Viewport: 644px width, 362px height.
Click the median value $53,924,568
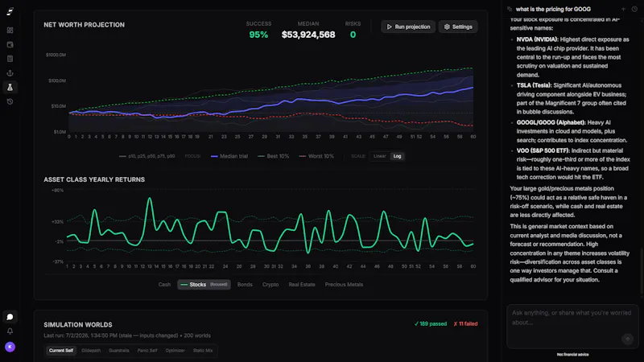[x=308, y=35]
